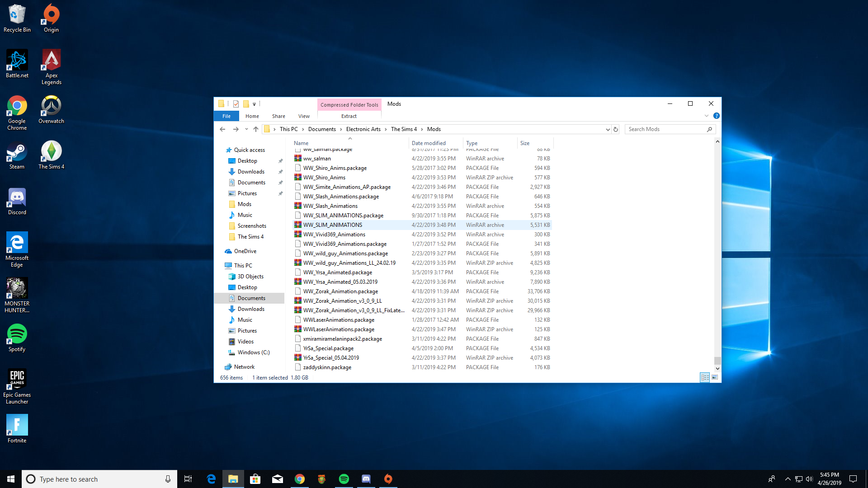Open the File menu tab
Viewport: 868px width, 488px height.
[x=226, y=116]
